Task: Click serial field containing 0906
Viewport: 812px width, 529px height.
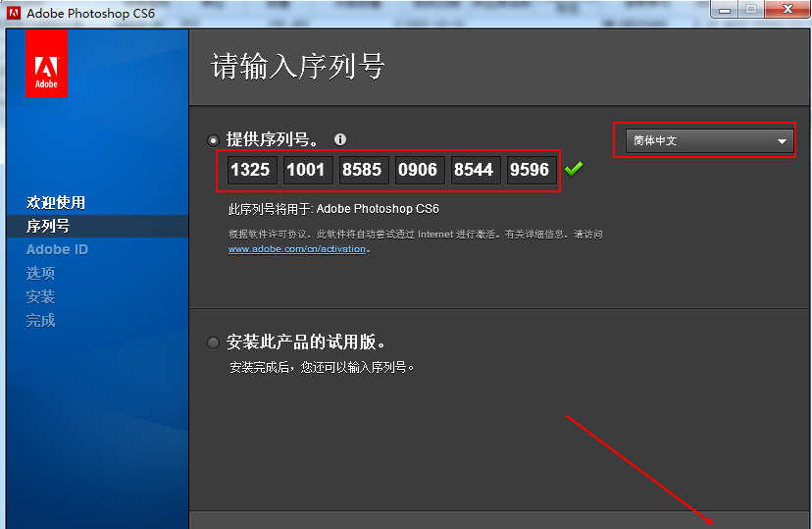Action: tap(420, 170)
